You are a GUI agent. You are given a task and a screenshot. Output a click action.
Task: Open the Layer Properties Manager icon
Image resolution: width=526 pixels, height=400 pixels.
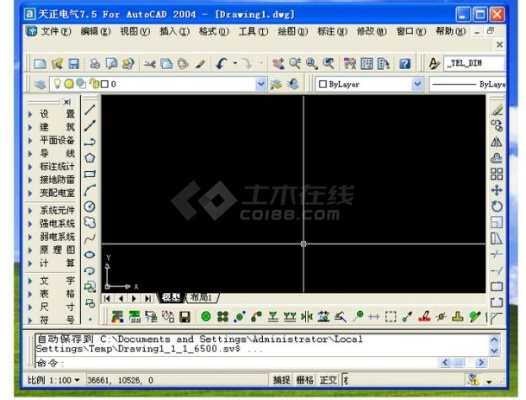pos(40,84)
